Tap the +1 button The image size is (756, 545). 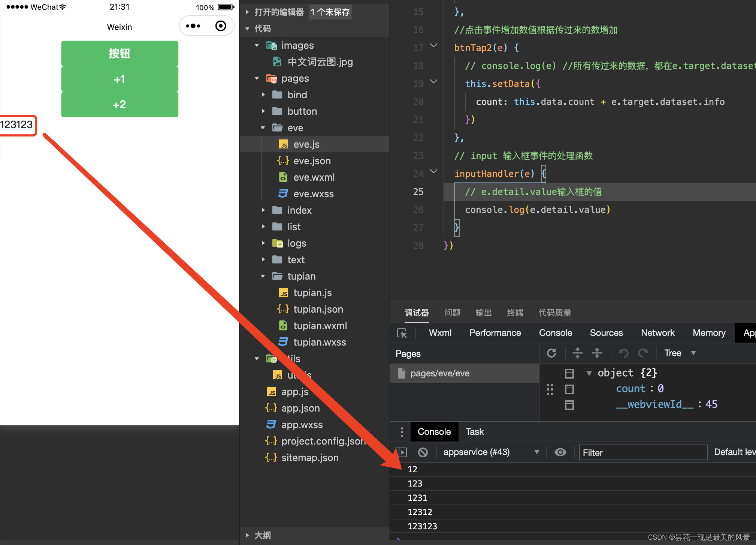pos(120,79)
